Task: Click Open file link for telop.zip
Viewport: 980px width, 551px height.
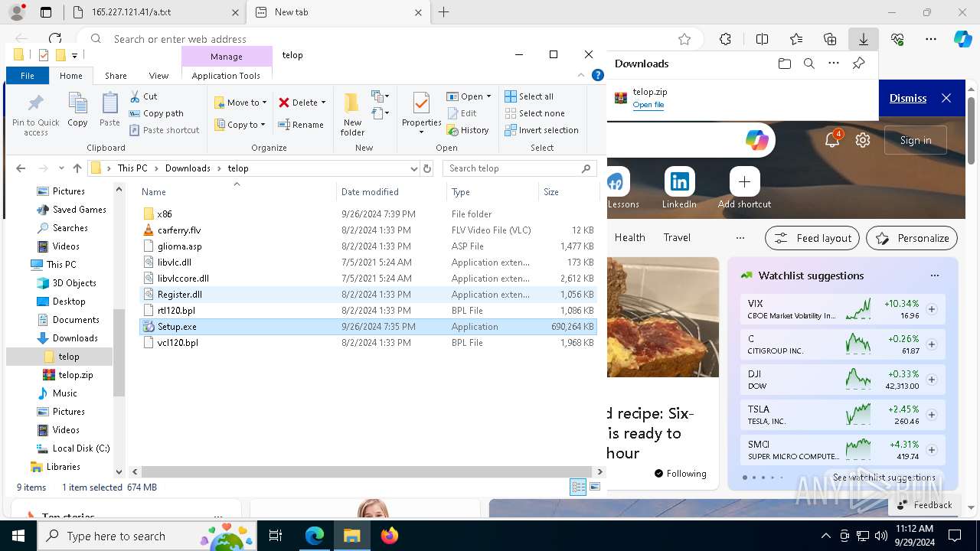Action: click(648, 105)
